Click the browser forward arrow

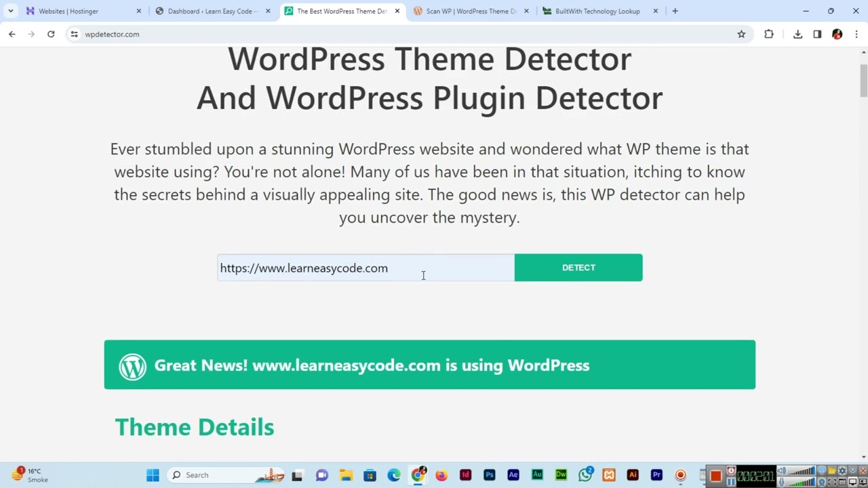31,34
